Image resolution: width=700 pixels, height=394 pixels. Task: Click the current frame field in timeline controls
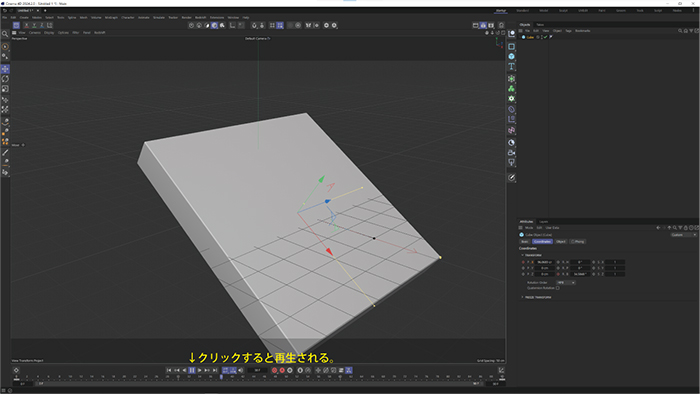pos(258,370)
